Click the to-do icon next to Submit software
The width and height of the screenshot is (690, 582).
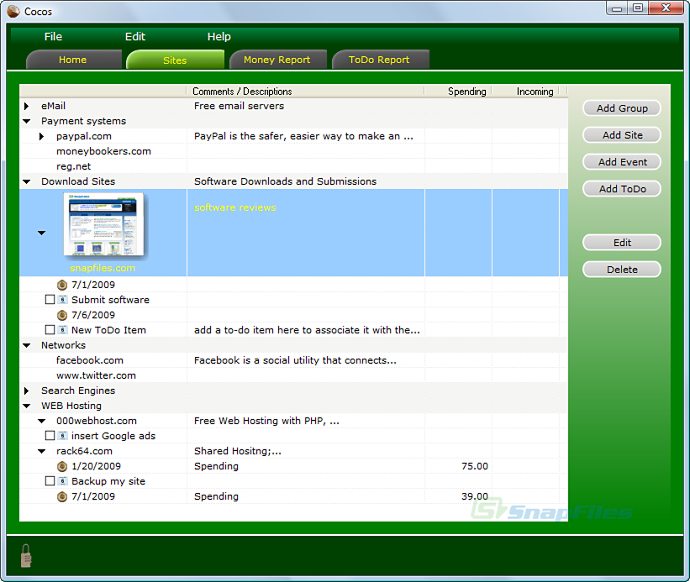pyautogui.click(x=62, y=300)
